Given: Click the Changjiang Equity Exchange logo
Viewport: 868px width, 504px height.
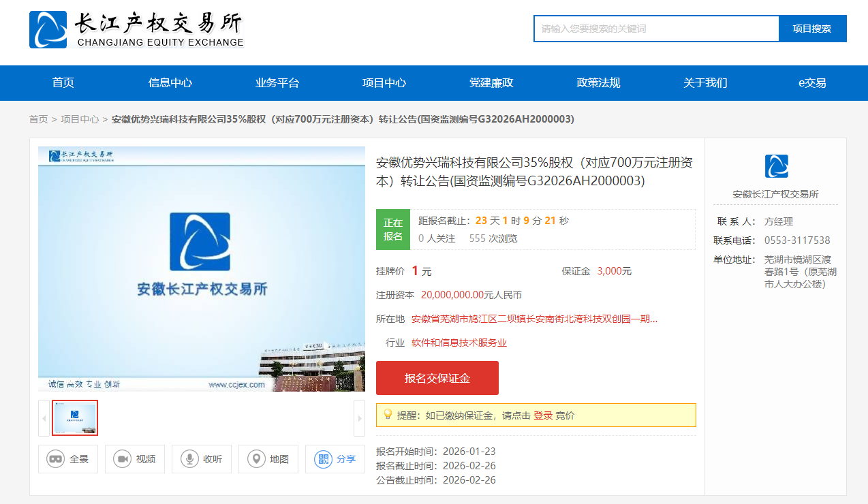Looking at the screenshot, I should coord(136,29).
